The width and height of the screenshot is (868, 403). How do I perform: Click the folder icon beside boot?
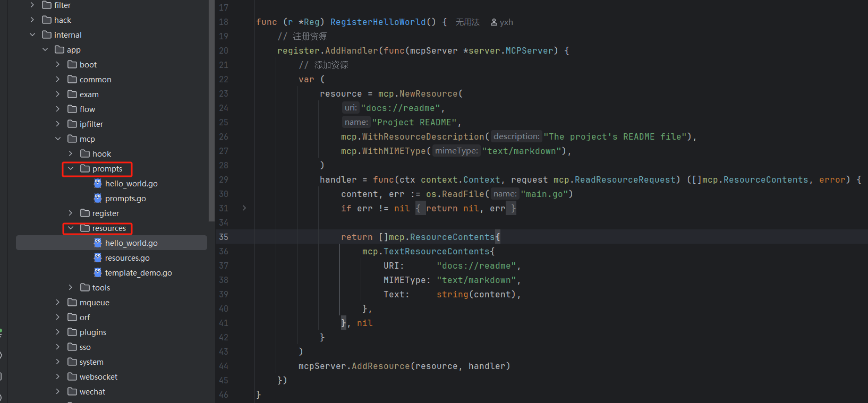click(x=72, y=64)
